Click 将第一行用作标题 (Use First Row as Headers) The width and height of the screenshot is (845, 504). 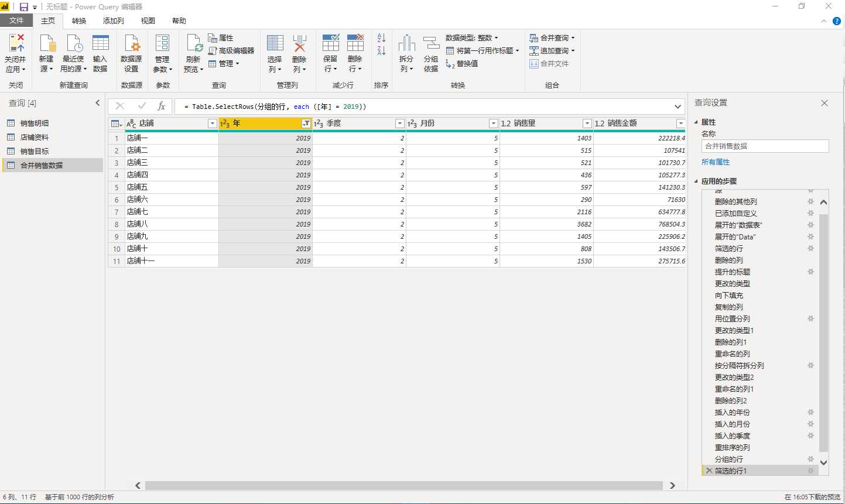tap(483, 50)
